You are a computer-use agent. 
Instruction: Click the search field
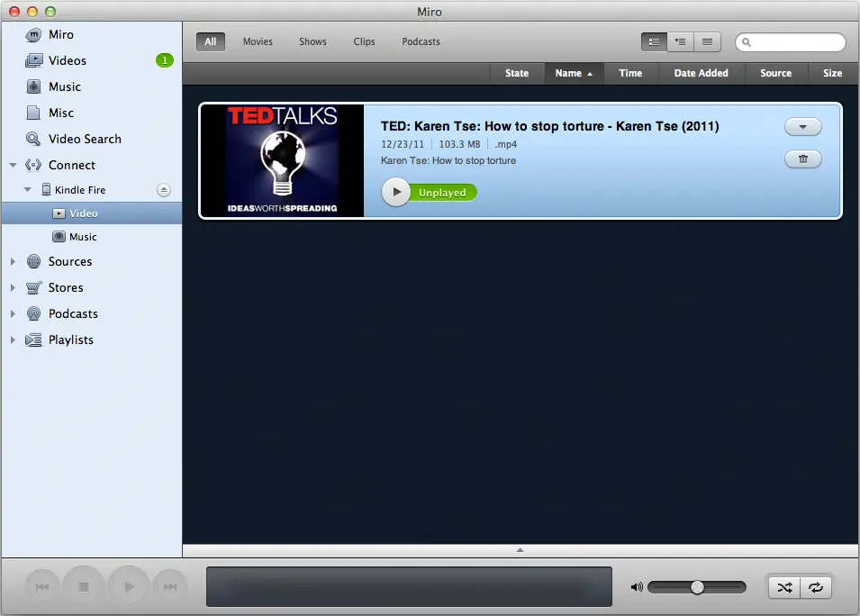791,42
